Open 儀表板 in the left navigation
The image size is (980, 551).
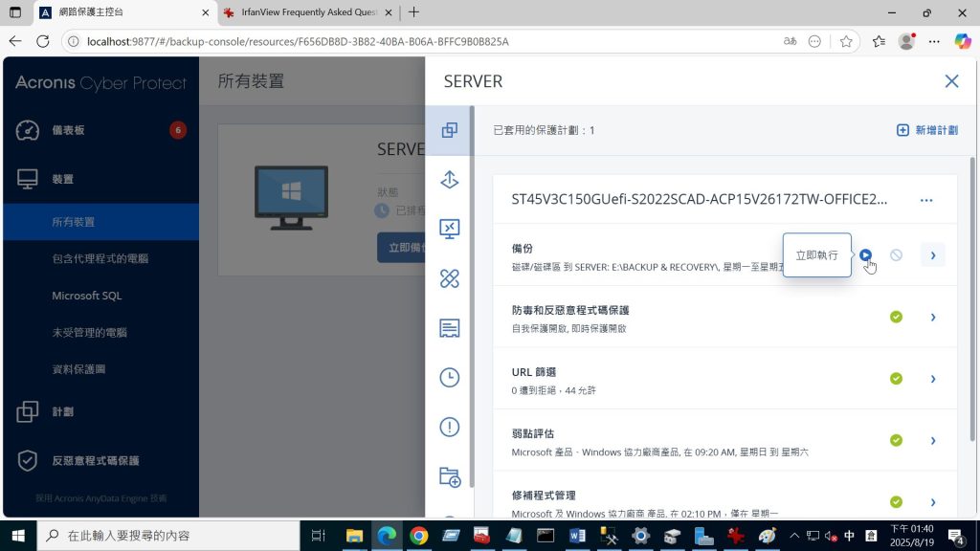pyautogui.click(x=69, y=130)
